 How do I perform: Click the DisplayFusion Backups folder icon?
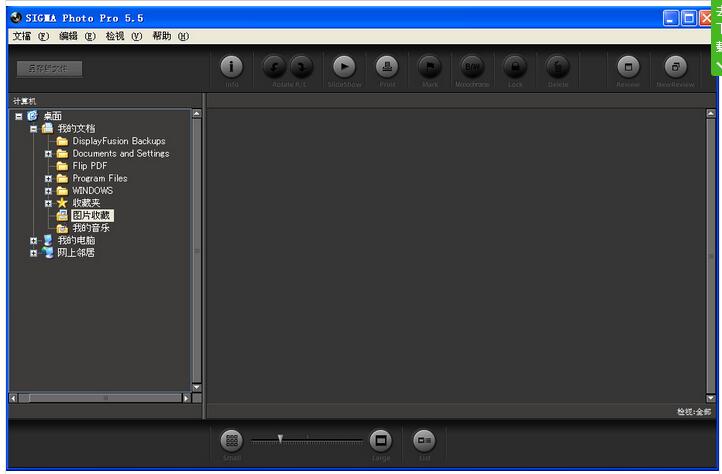click(62, 141)
